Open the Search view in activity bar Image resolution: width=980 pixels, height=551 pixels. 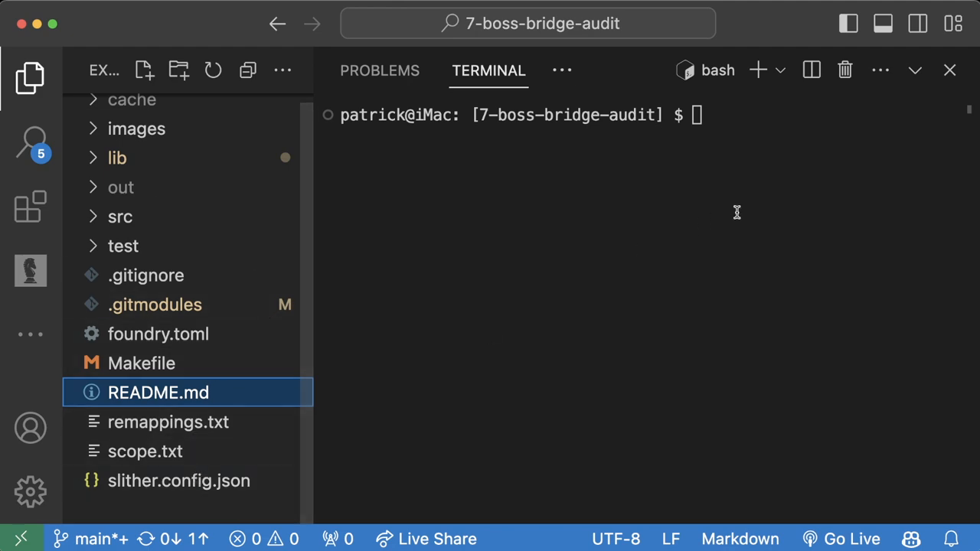point(31,142)
